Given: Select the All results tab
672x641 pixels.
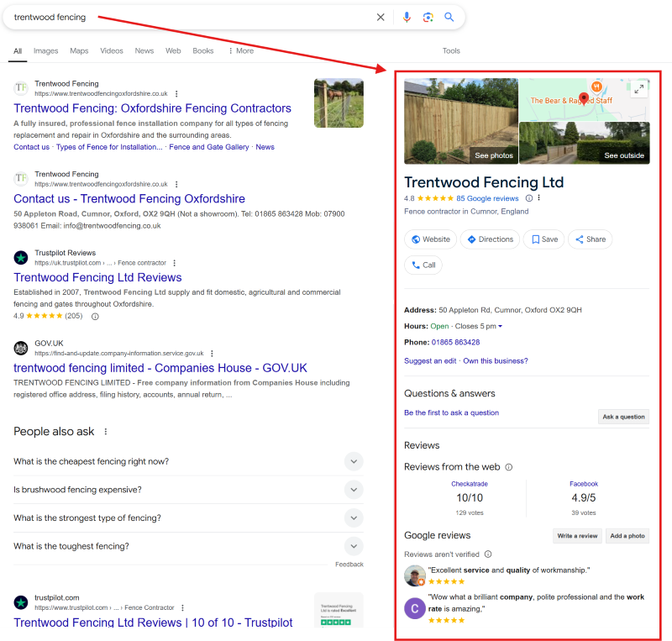Looking at the screenshot, I should 18,50.
